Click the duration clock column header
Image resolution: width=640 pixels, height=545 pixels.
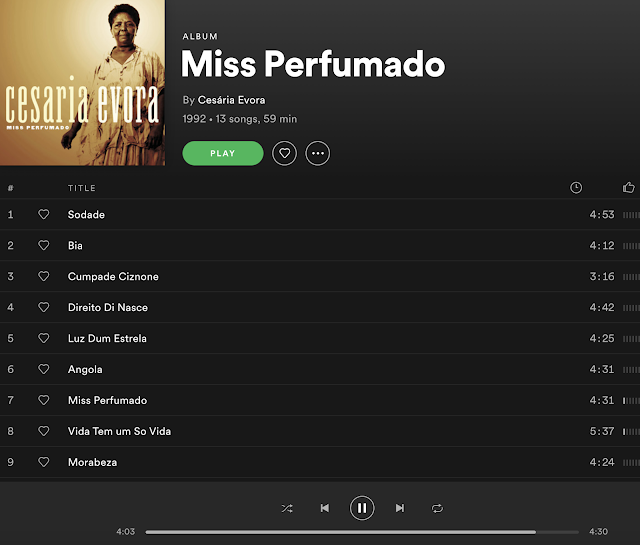(576, 188)
